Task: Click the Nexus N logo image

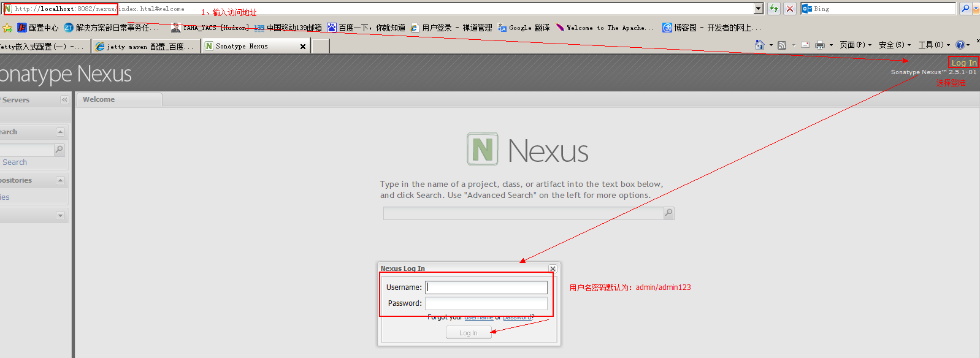Action: (x=483, y=149)
